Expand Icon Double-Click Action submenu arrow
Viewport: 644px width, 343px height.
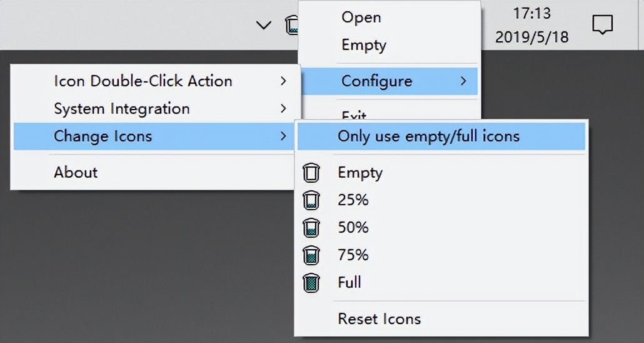[283, 81]
